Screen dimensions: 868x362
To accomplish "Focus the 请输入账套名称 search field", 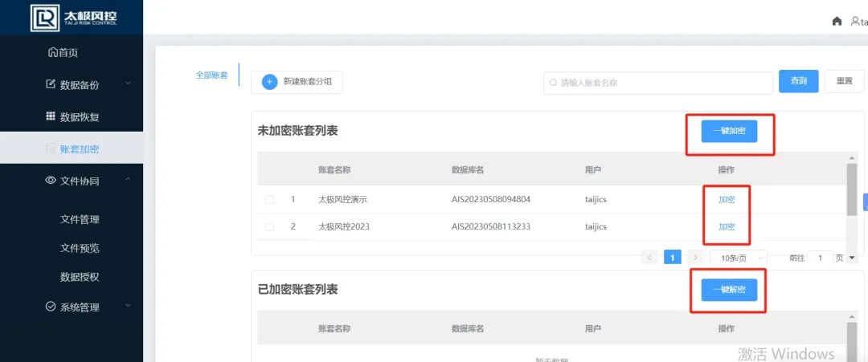I will point(657,83).
